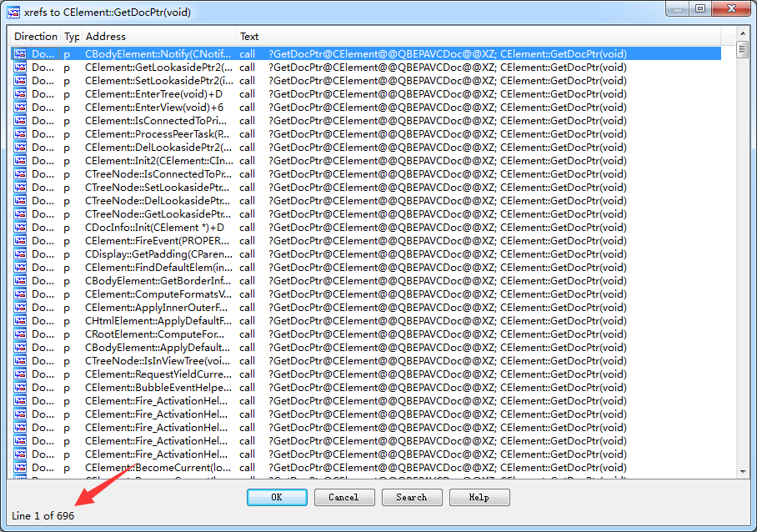Open Search in the xrefs dialog

(412, 497)
